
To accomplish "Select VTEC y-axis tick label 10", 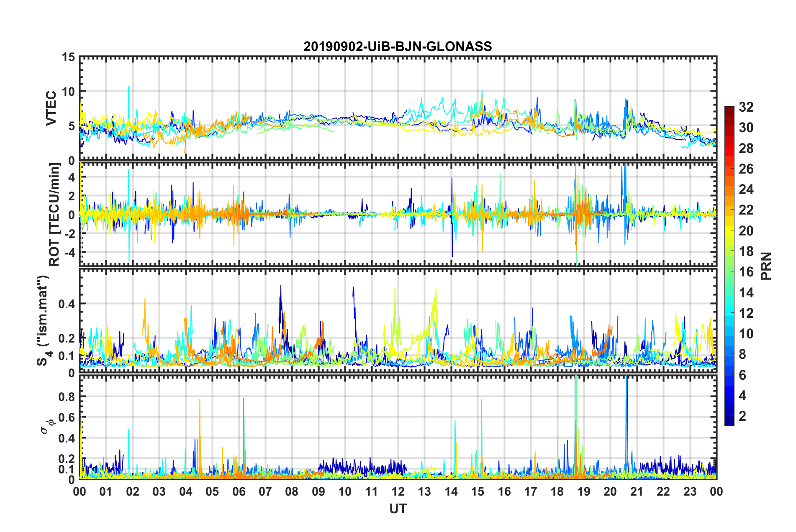I will (68, 92).
